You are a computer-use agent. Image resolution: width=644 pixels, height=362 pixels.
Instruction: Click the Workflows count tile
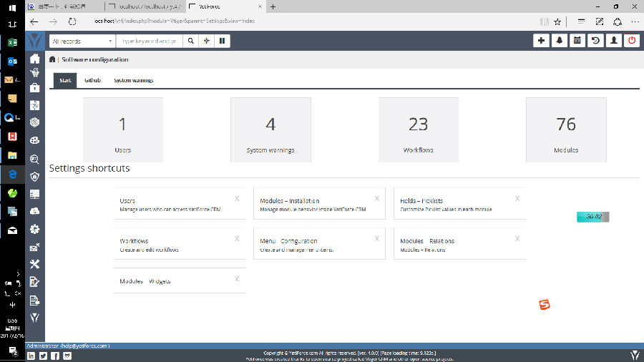tap(419, 129)
